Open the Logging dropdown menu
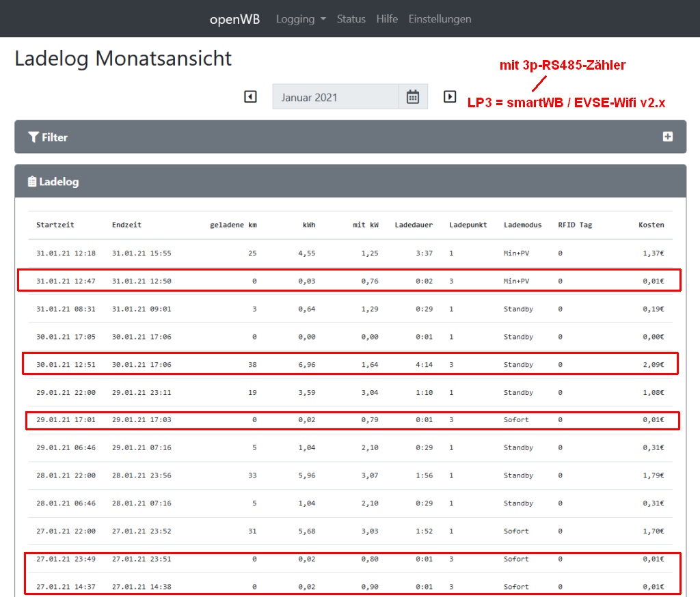This screenshot has width=700, height=597. pos(301,19)
